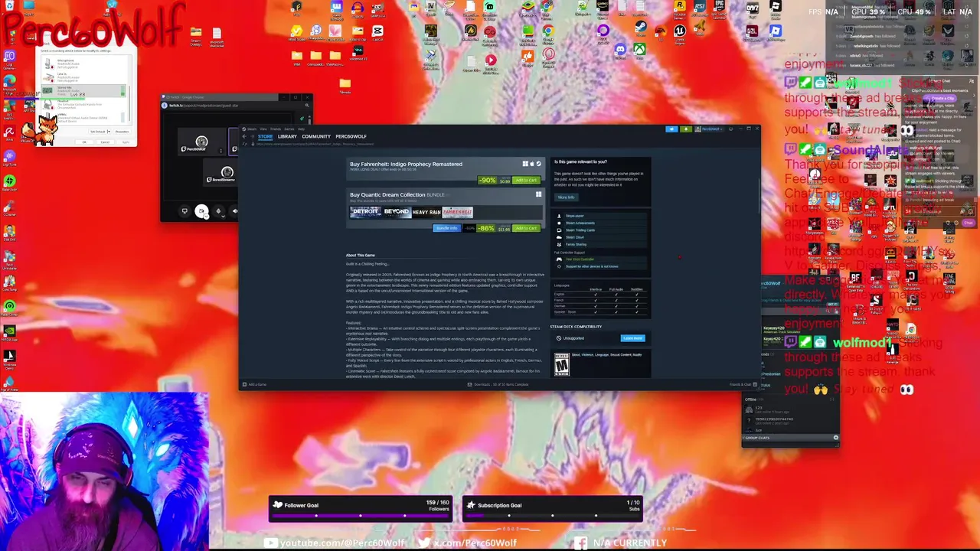
Task: Open the Friends menu in Steam
Action: pyautogui.click(x=276, y=129)
